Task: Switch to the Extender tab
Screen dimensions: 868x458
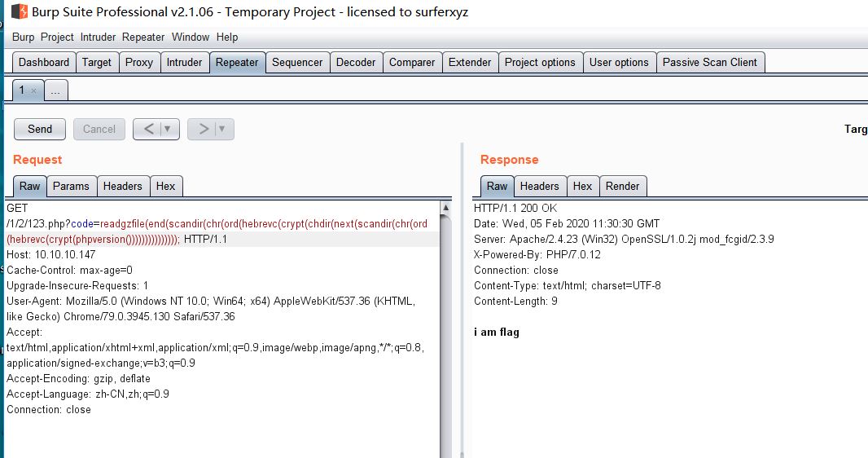Action: [x=470, y=62]
